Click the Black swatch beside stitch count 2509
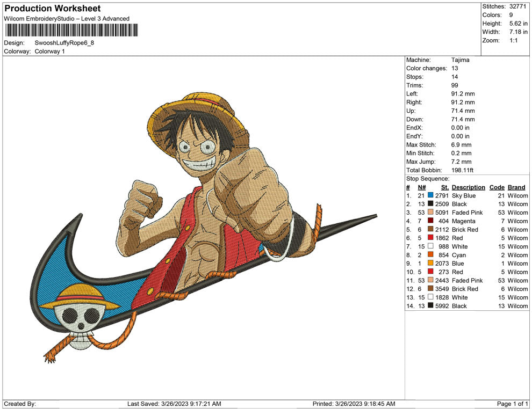532x409 pixels. click(x=430, y=204)
